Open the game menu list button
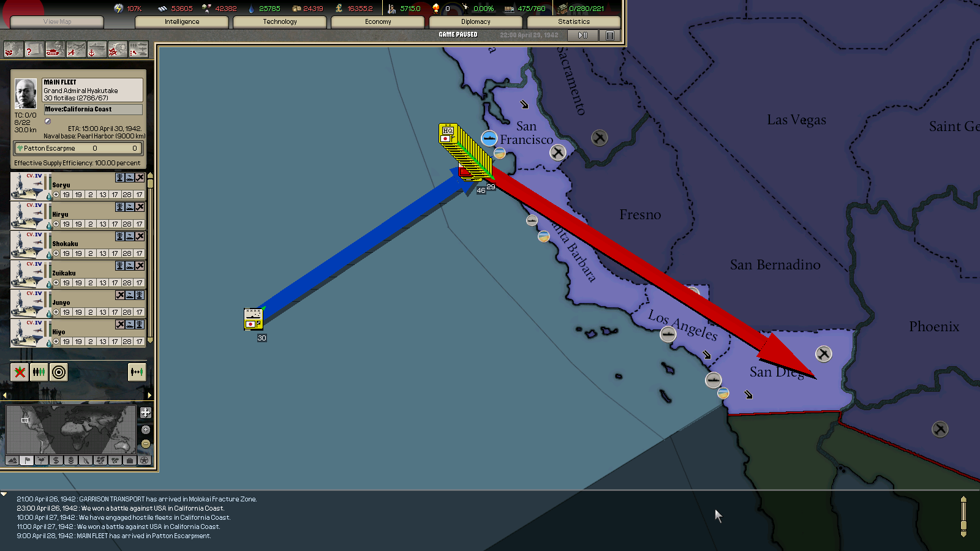 point(609,36)
